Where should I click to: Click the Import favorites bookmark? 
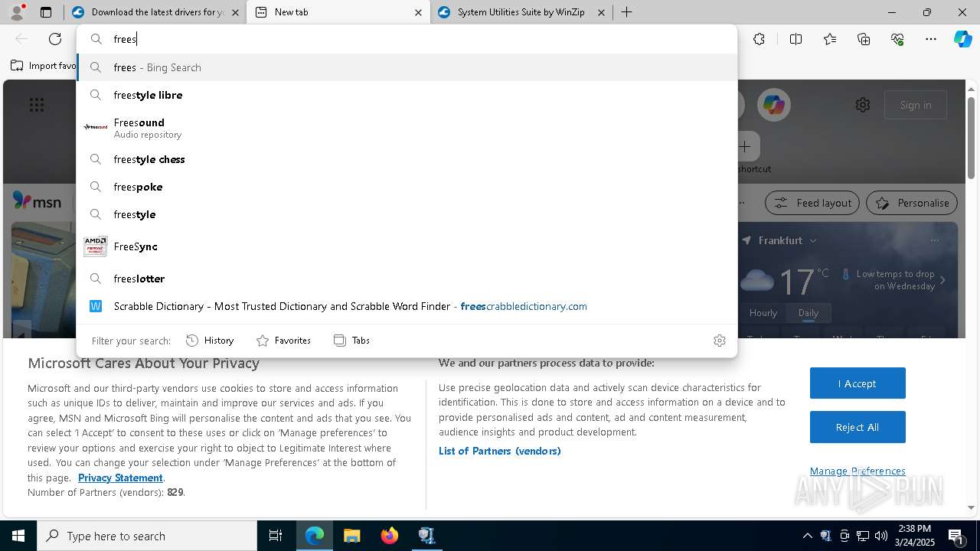pos(43,66)
